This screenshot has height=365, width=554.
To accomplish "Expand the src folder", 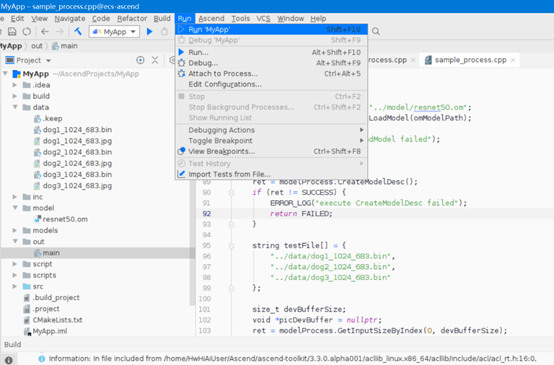I will point(15,286).
